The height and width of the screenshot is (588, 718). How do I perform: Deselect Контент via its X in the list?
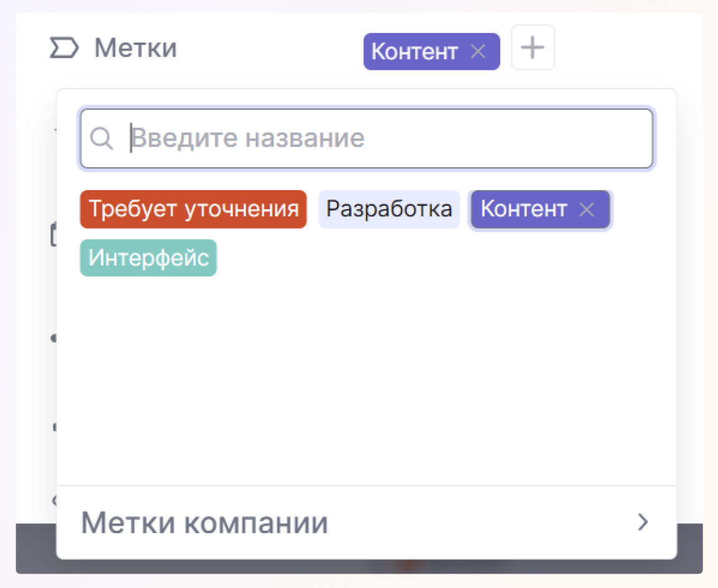tap(586, 210)
